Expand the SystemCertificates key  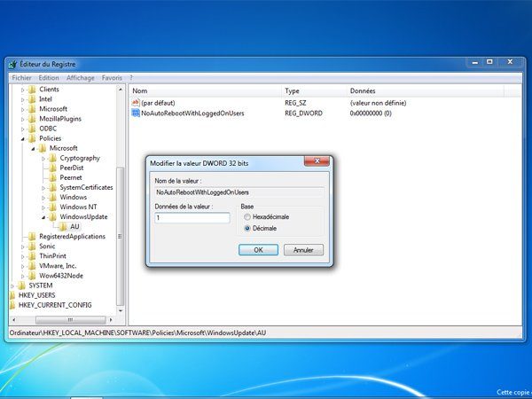tap(43, 188)
